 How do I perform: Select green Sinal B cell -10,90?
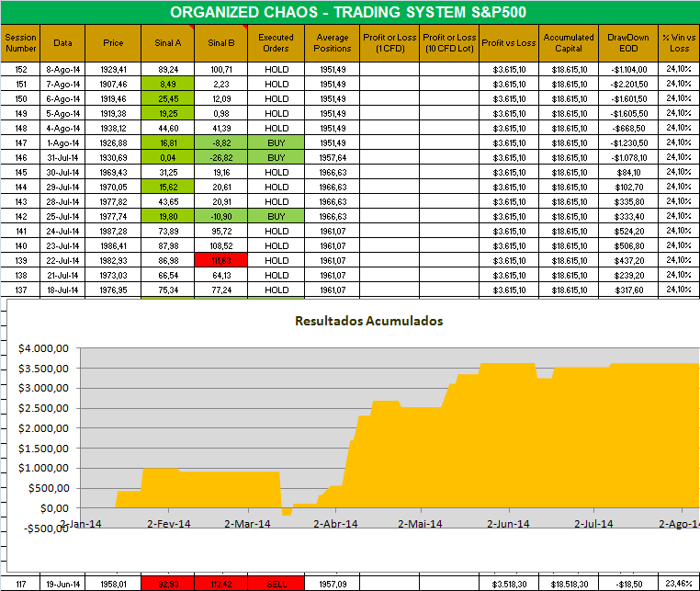(x=221, y=217)
